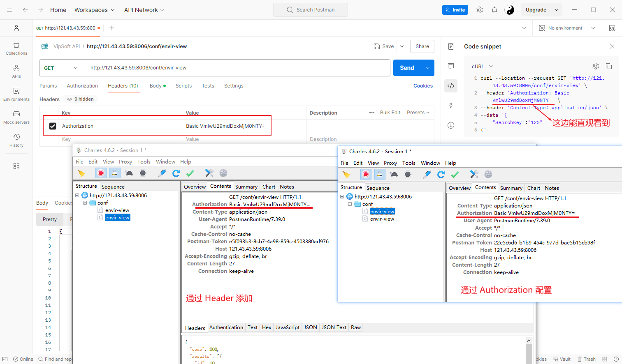622x364 pixels.
Task: Open the notifications bell
Action: click(494, 10)
